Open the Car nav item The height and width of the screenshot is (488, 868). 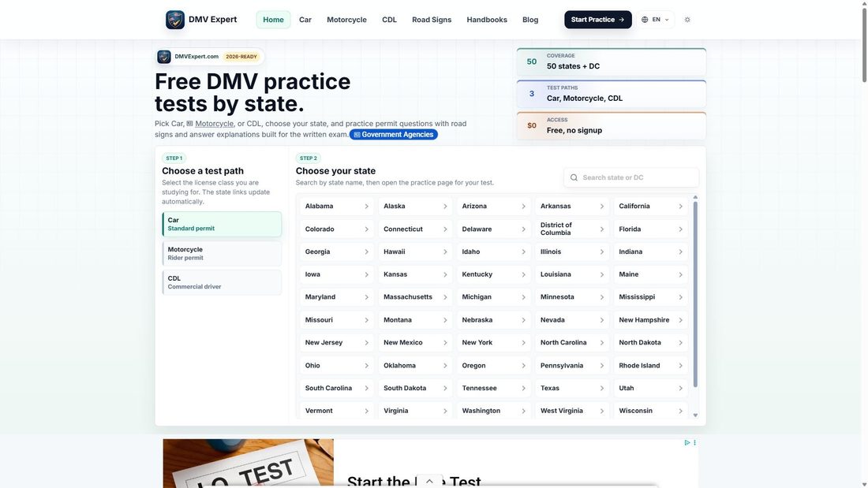pyautogui.click(x=305, y=20)
